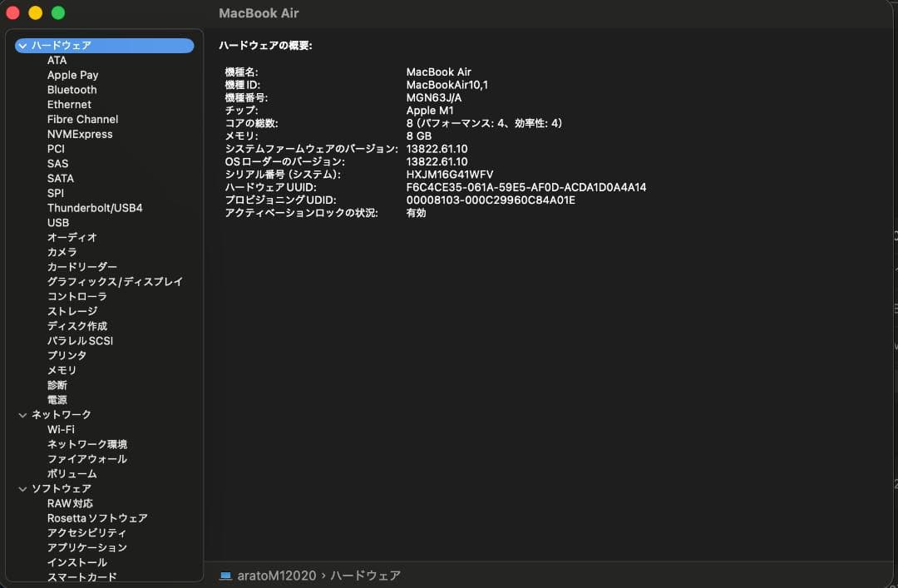Open the Apple Pay entry
898x588 pixels.
[72, 75]
